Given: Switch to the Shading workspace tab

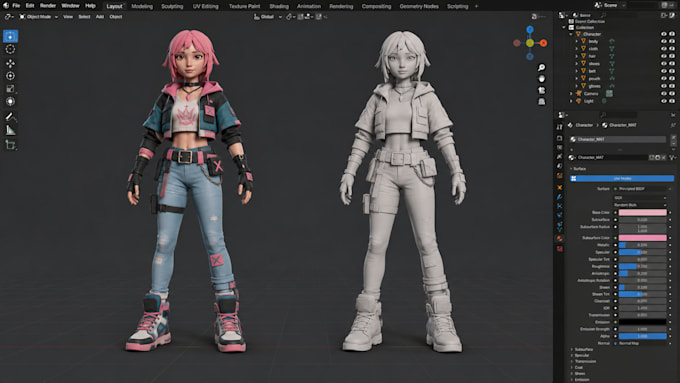Looking at the screenshot, I should [x=279, y=6].
